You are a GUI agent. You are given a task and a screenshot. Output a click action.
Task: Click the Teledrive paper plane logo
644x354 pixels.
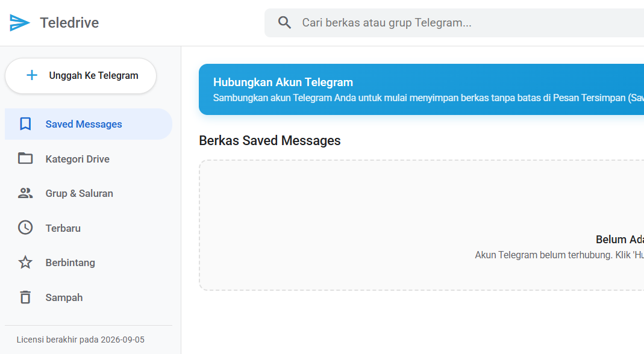[x=19, y=23]
